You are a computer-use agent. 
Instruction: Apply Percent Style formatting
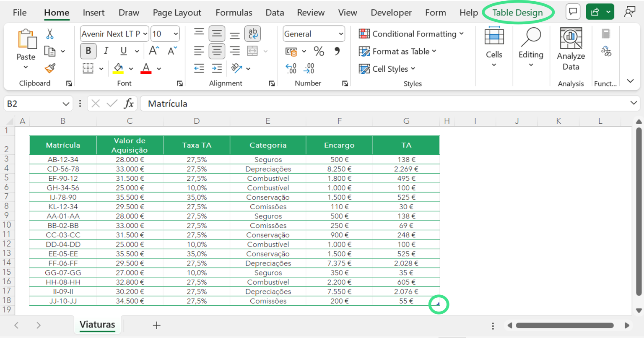pos(319,51)
